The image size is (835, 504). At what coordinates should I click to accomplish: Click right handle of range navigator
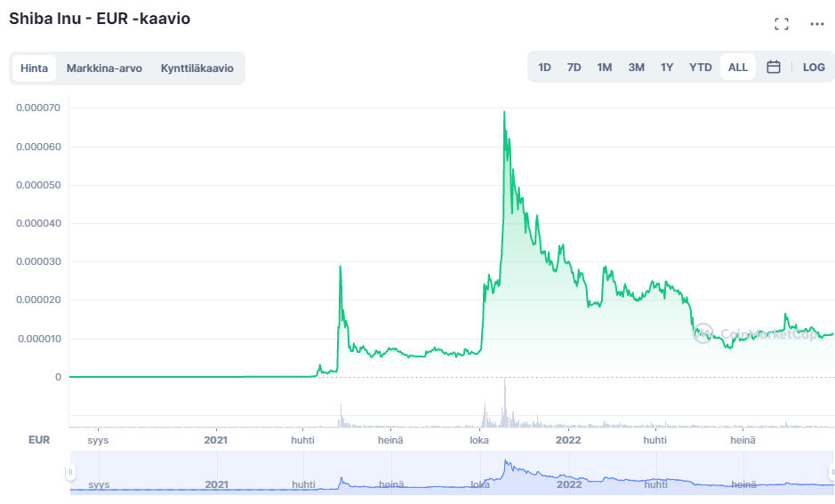832,472
